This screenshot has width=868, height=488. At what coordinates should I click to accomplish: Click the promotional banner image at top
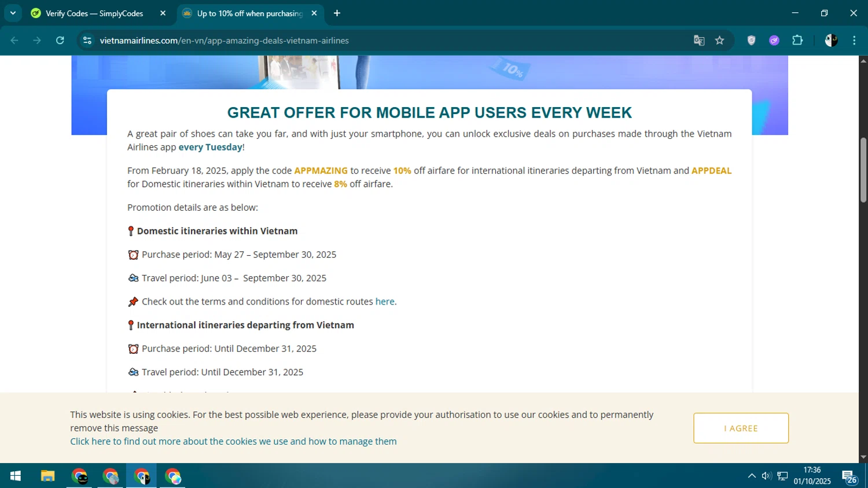click(x=429, y=72)
